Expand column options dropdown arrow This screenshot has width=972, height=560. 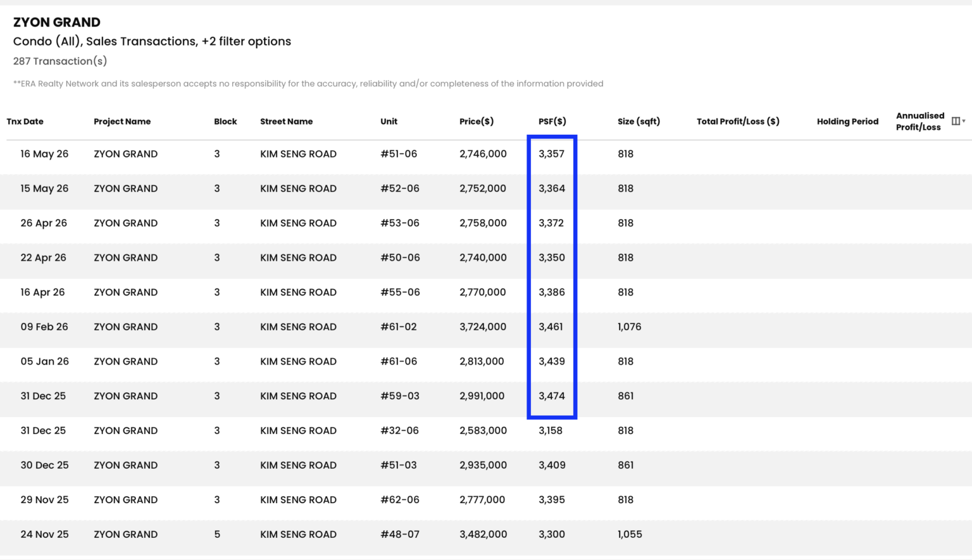point(964,121)
